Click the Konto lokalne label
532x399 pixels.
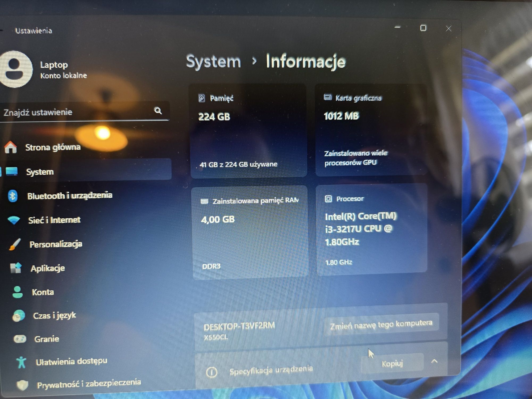click(x=64, y=76)
